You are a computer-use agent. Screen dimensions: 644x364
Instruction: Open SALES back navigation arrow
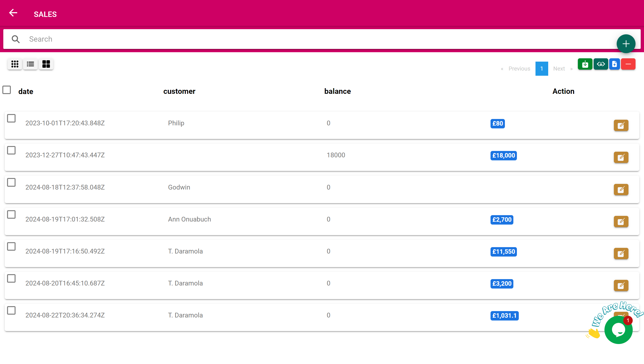coord(13,14)
